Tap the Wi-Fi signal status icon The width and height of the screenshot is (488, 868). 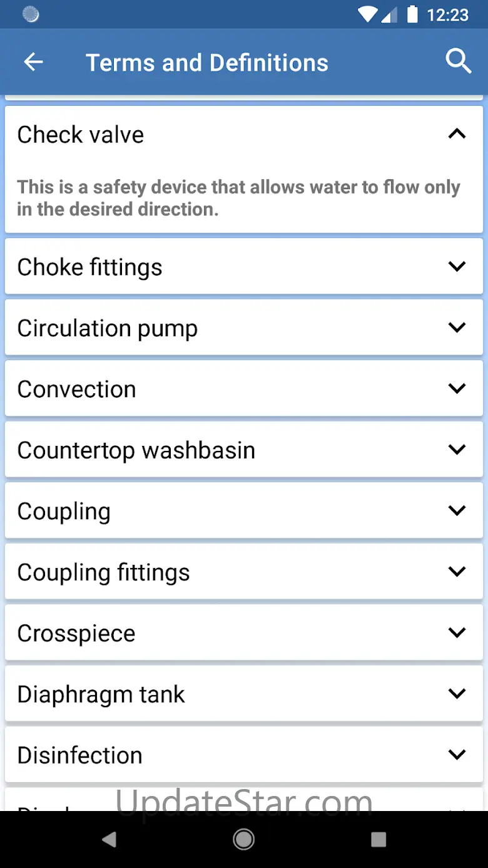coord(367,14)
